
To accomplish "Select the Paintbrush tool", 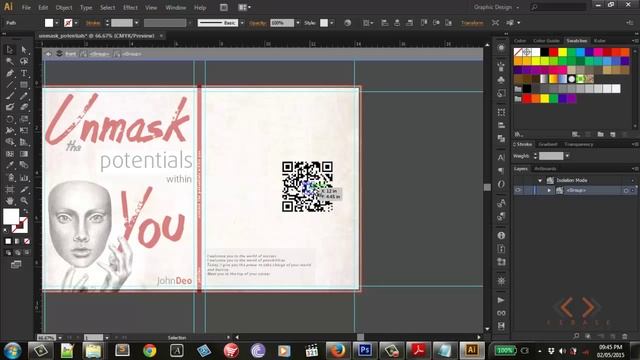I will tap(10, 96).
